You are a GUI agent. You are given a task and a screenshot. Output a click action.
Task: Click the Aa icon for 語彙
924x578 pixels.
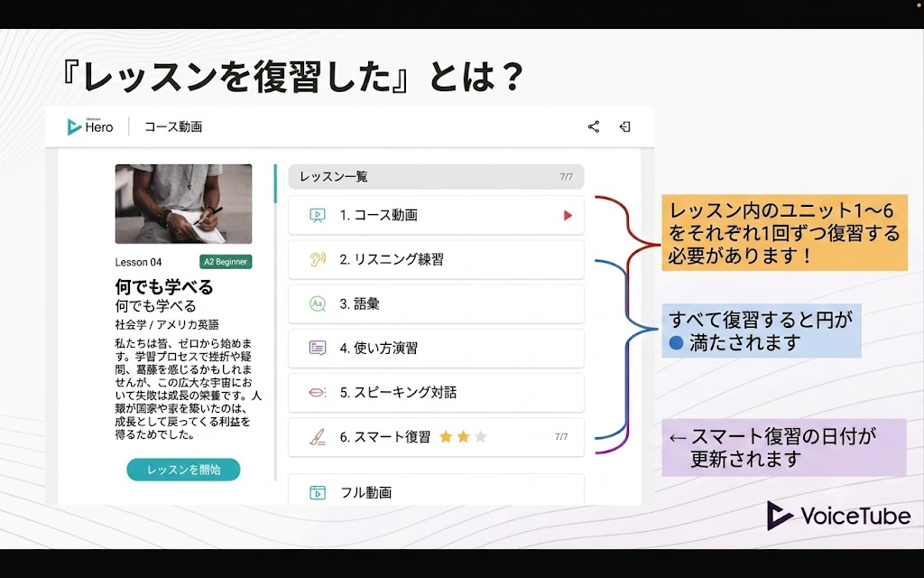point(317,303)
